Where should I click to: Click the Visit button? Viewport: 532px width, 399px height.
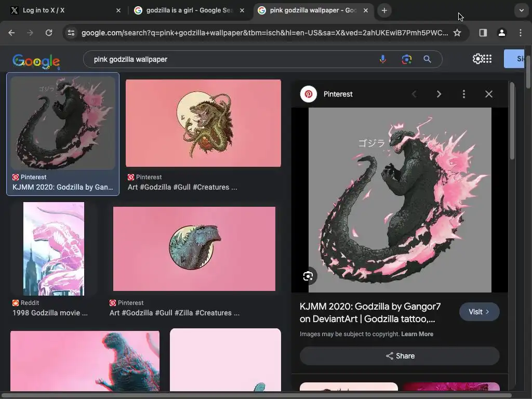point(479,312)
